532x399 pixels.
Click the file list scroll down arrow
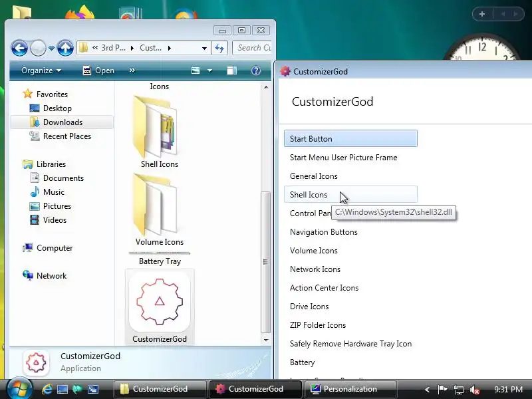[266, 340]
